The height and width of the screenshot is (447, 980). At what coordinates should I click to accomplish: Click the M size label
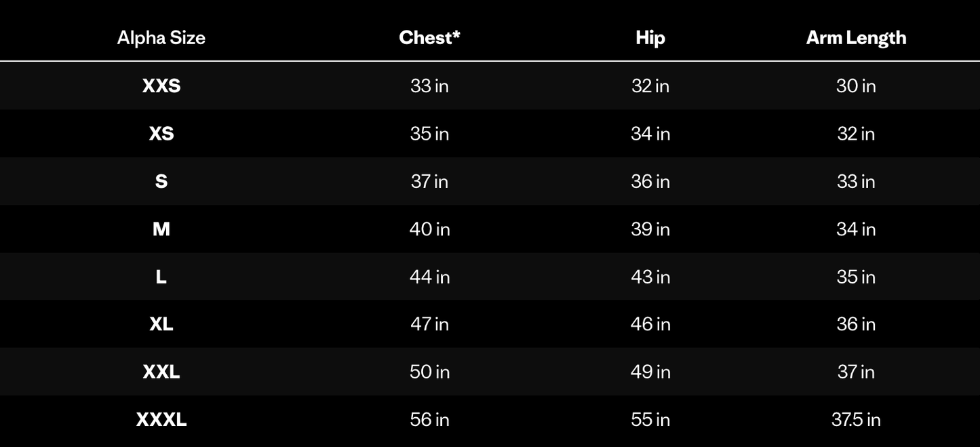point(161,229)
